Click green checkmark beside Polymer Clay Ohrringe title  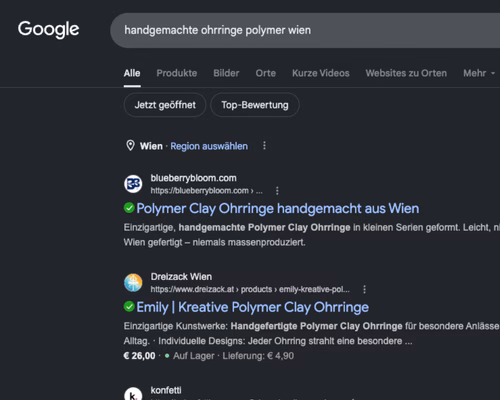129,208
